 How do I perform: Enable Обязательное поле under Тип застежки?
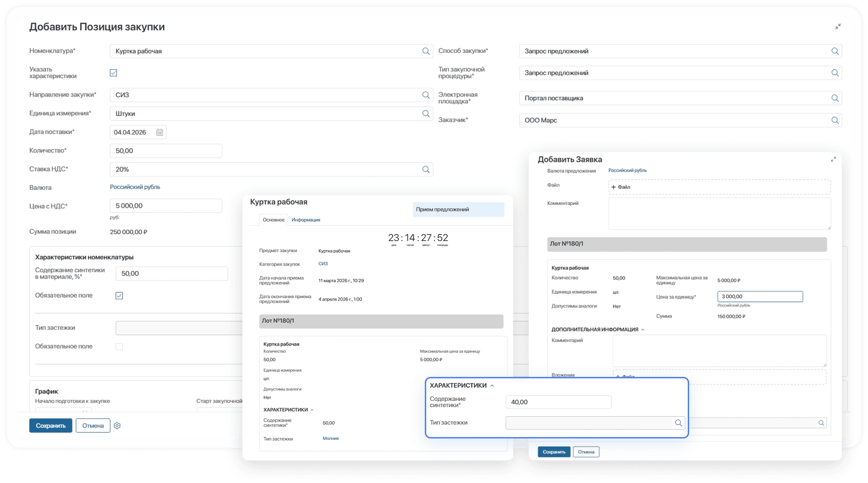tap(119, 347)
